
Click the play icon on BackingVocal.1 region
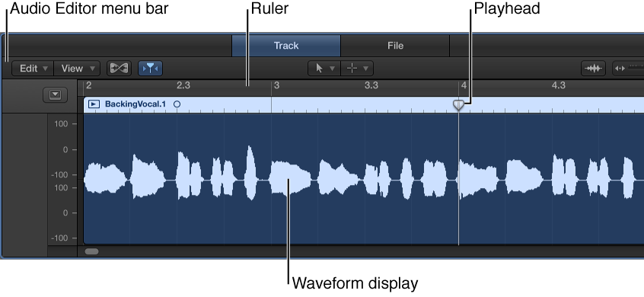coord(94,104)
